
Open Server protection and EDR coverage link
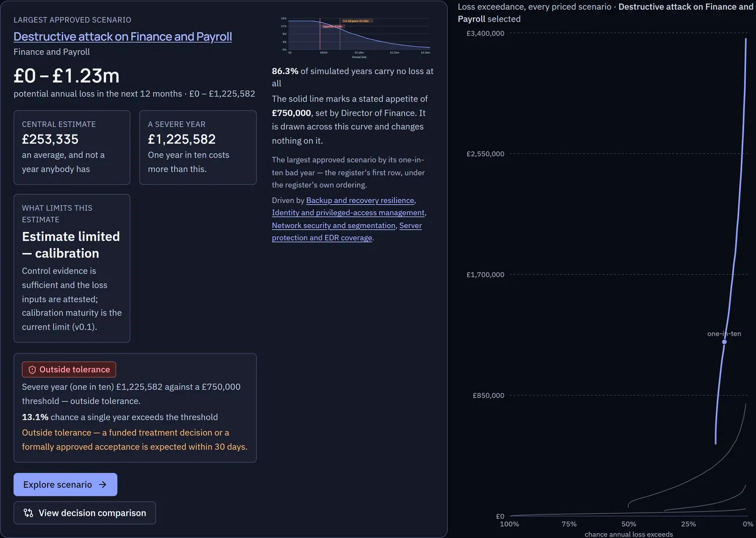coord(347,231)
